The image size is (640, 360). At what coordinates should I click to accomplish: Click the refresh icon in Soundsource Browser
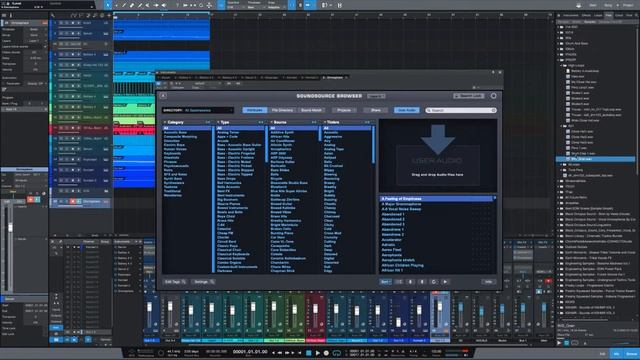tap(433, 282)
